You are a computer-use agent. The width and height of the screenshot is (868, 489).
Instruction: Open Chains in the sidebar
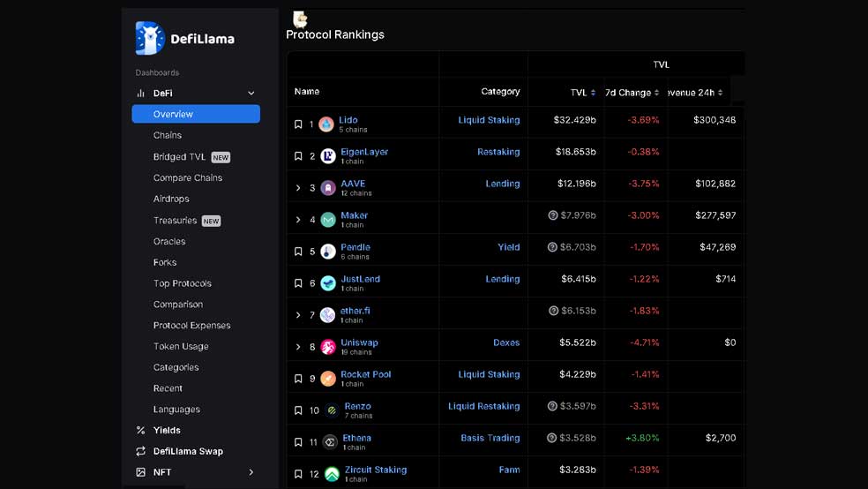[x=168, y=135]
